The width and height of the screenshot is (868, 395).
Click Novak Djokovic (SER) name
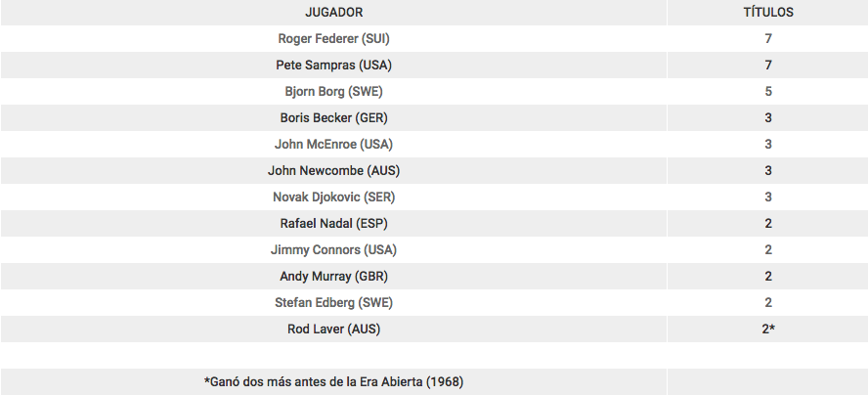(333, 197)
